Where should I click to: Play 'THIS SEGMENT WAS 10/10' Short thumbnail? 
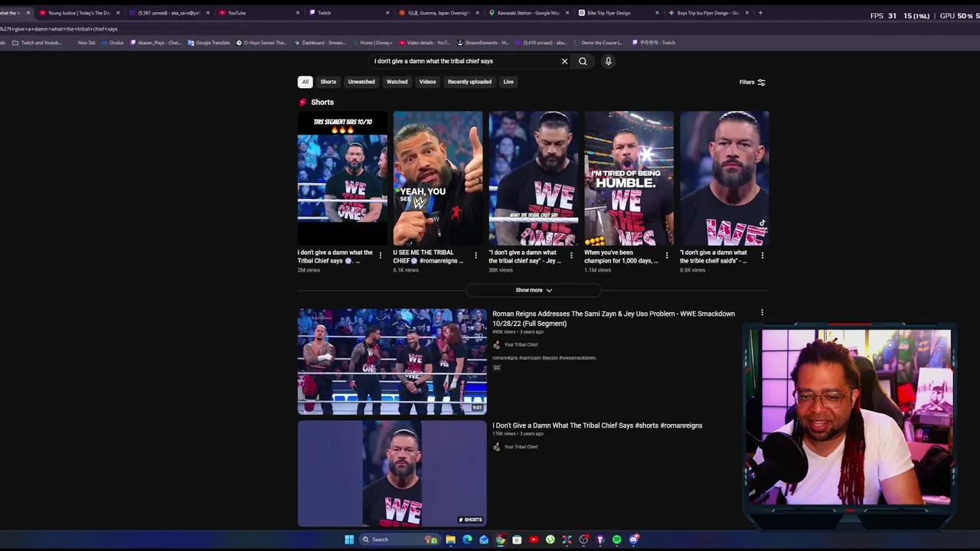(342, 178)
